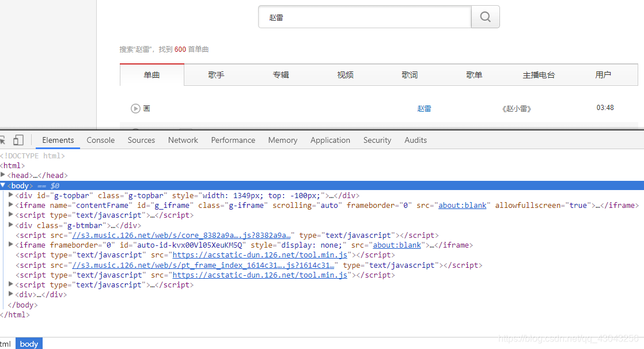Expand the unnamed div node

[11, 294]
